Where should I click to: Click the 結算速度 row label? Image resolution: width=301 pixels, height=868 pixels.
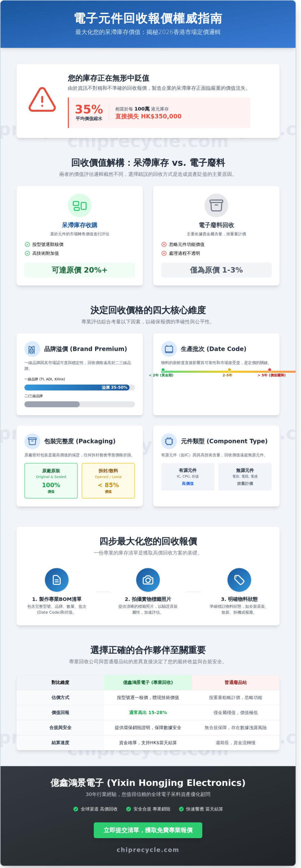point(60,743)
